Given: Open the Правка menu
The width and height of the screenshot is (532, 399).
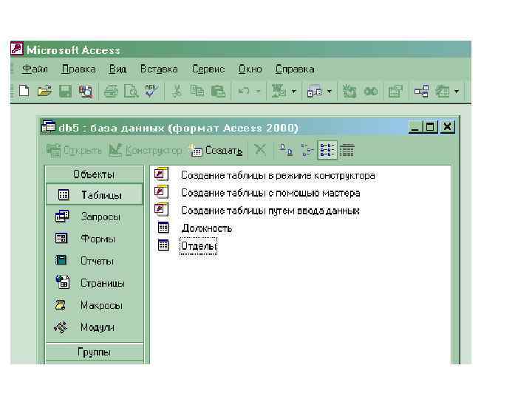Looking at the screenshot, I should (x=79, y=69).
